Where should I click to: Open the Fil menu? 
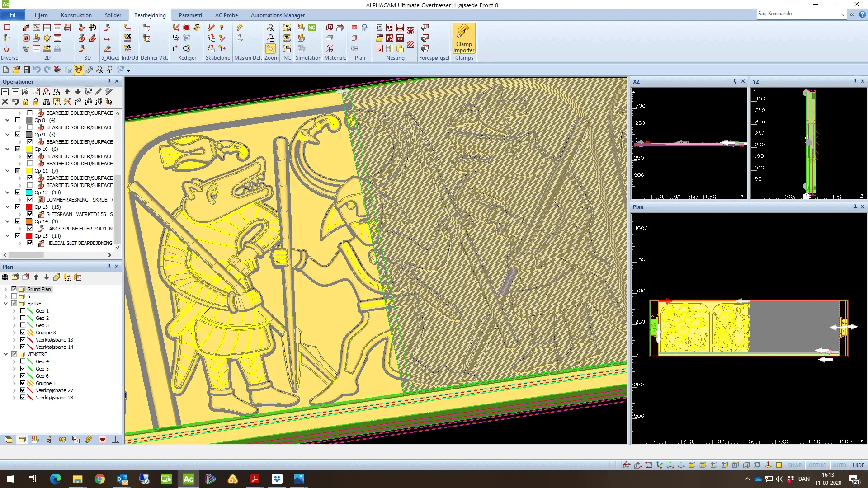point(13,15)
